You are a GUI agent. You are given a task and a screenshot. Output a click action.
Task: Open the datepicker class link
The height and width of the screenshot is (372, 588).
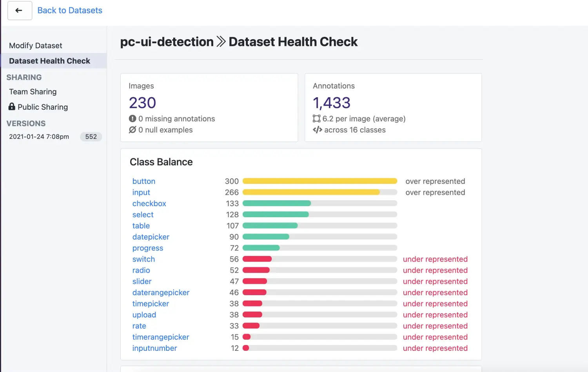[x=151, y=237]
